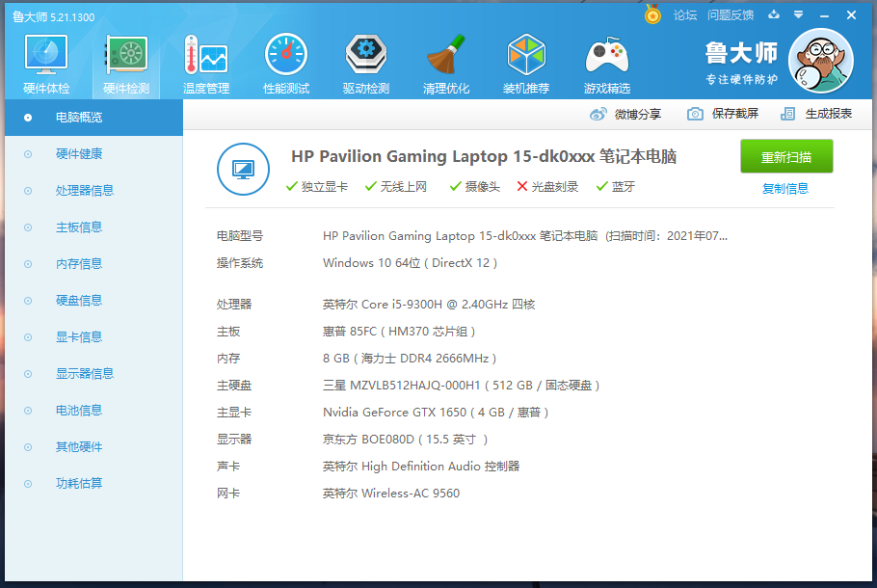Click the 摄像头 feature label
This screenshot has width=877, height=588.
[482, 187]
